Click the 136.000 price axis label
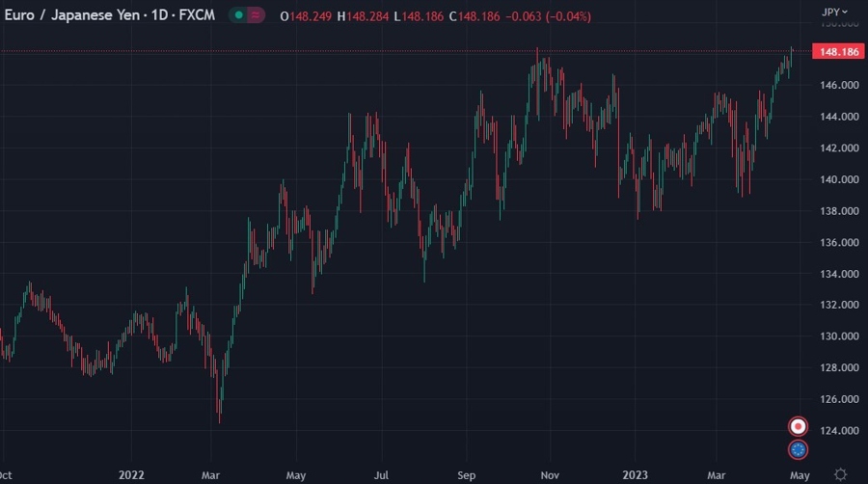Image resolution: width=868 pixels, height=484 pixels. [839, 243]
